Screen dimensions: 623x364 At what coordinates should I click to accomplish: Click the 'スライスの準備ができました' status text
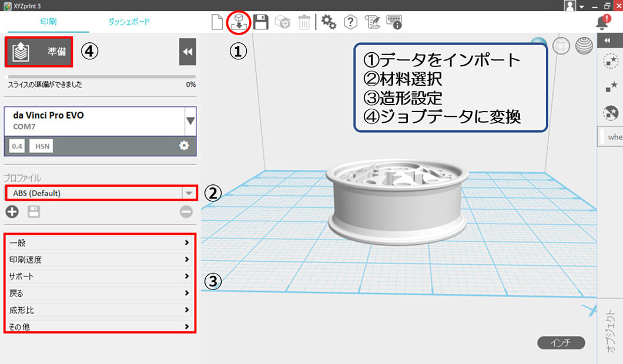coord(45,85)
